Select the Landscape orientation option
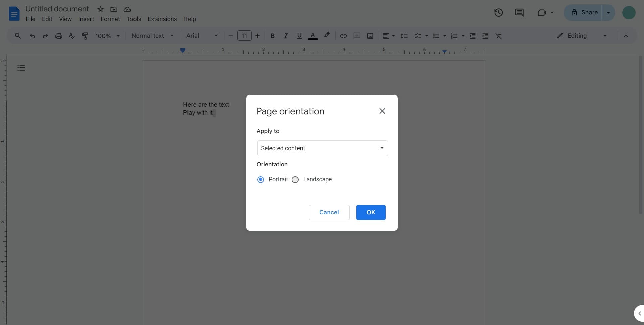The height and width of the screenshot is (325, 644). click(x=295, y=180)
